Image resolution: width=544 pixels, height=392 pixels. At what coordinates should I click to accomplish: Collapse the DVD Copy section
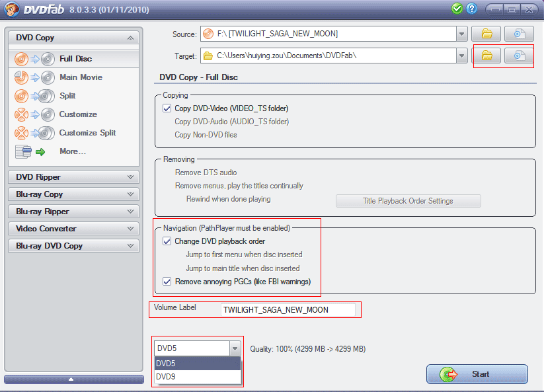(x=130, y=38)
